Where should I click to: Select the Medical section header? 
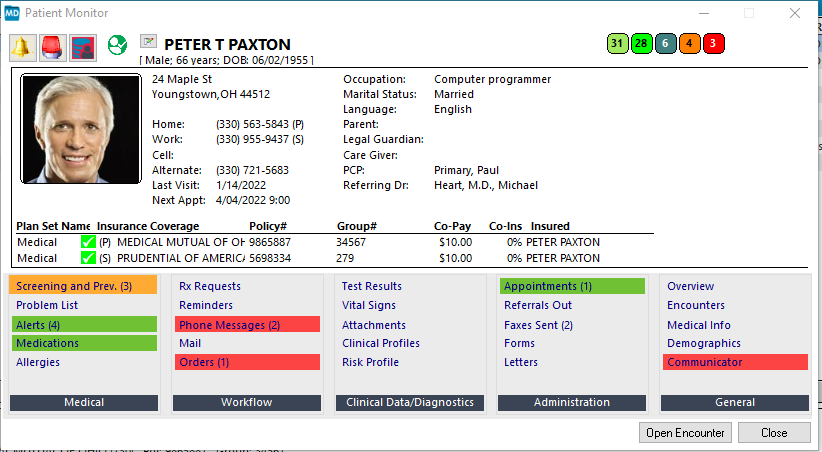(x=84, y=403)
